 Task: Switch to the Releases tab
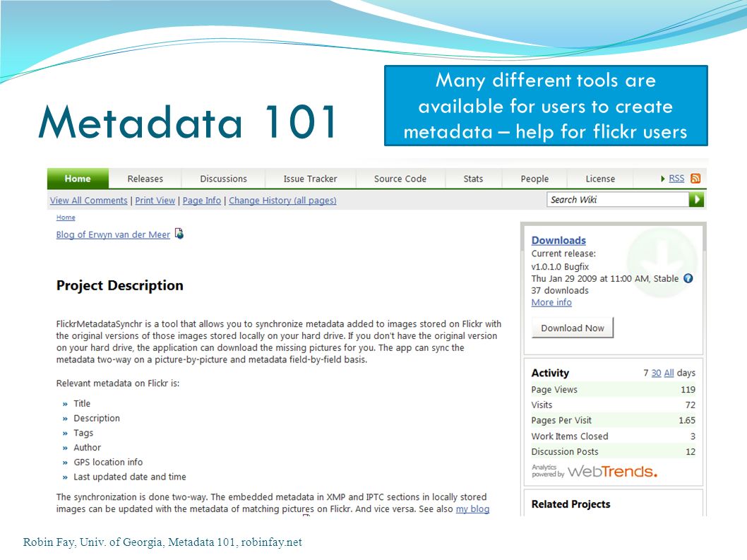point(145,179)
